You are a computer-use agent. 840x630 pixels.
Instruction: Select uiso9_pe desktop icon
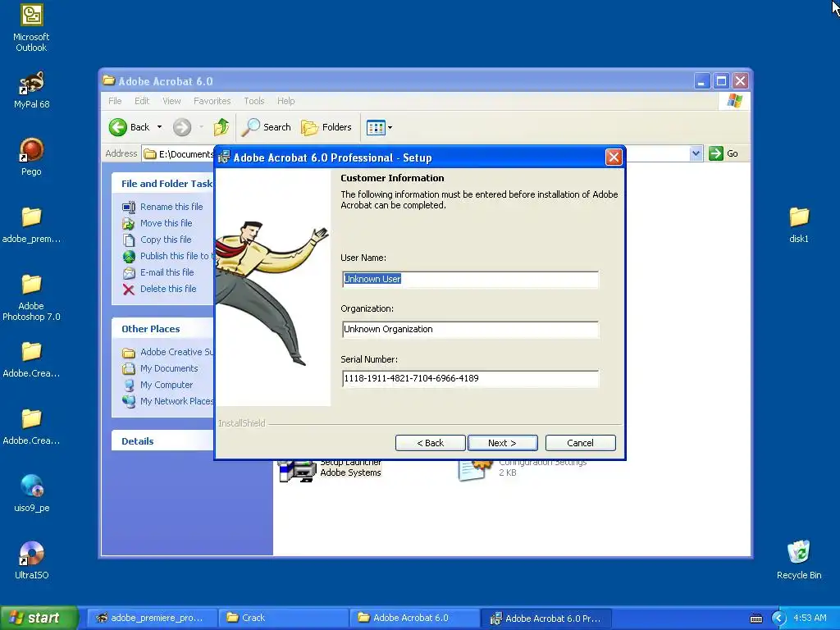pos(31,493)
